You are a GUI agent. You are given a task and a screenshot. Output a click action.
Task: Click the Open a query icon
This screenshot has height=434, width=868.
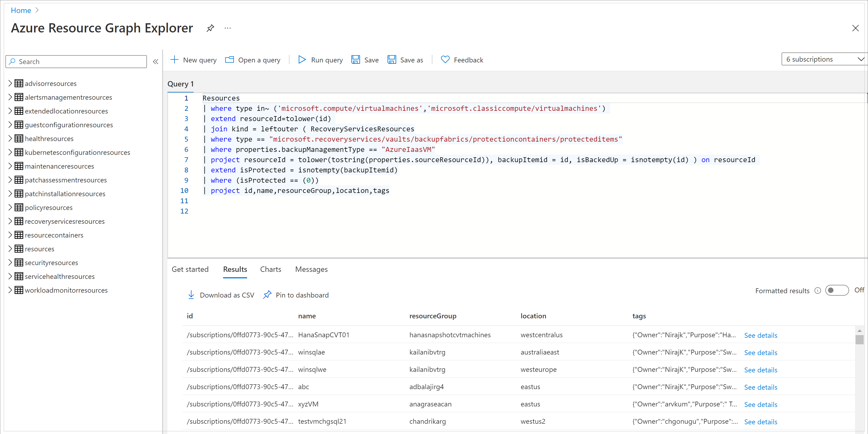pos(230,60)
